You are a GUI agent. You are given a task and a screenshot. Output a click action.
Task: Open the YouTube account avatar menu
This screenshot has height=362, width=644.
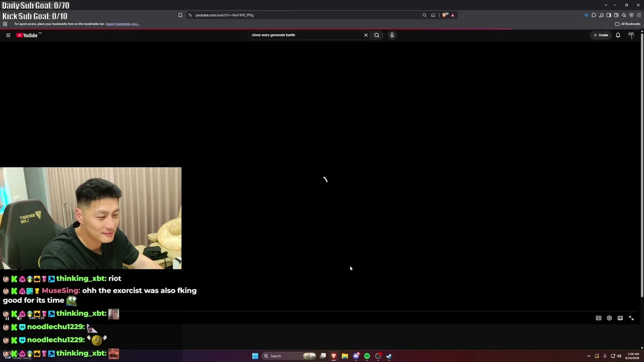pos(631,35)
